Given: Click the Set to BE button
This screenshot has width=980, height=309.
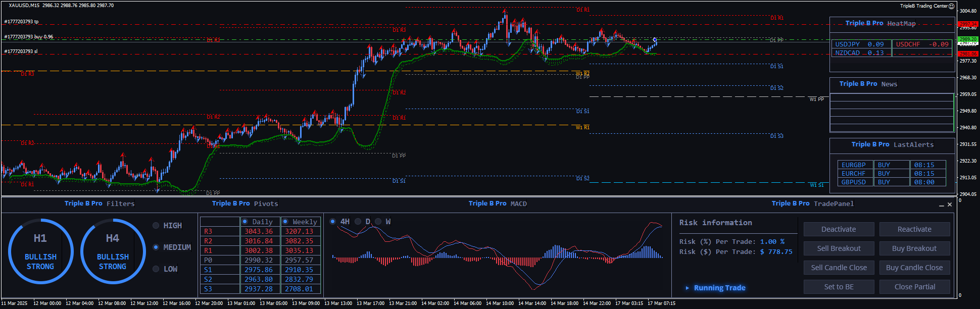Looking at the screenshot, I should tap(839, 287).
